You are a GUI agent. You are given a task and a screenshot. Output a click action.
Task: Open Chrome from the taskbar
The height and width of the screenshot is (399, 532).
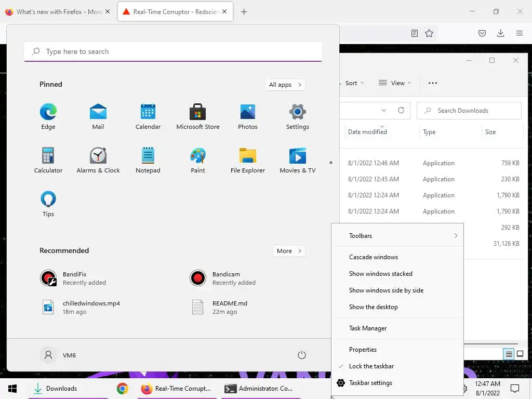pyautogui.click(x=123, y=389)
